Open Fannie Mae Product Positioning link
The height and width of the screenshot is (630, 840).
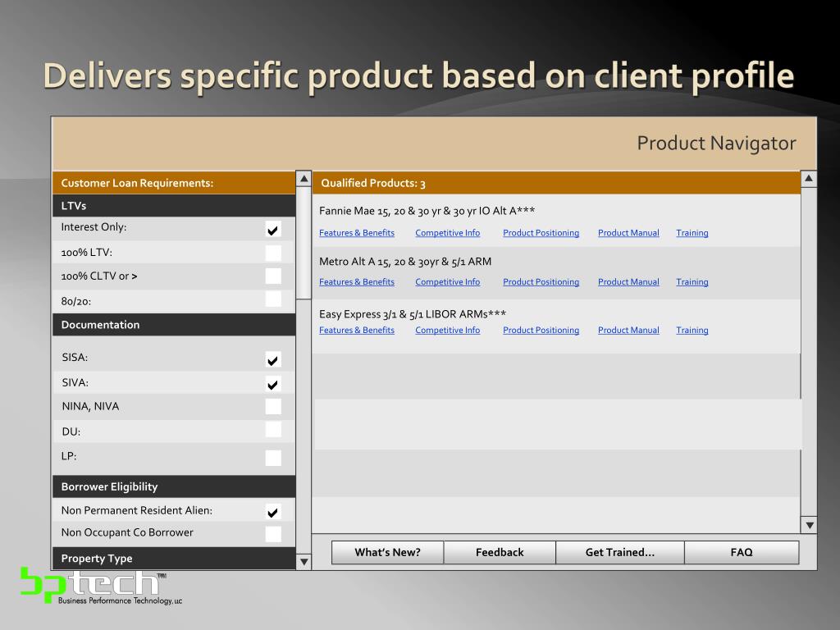click(541, 233)
